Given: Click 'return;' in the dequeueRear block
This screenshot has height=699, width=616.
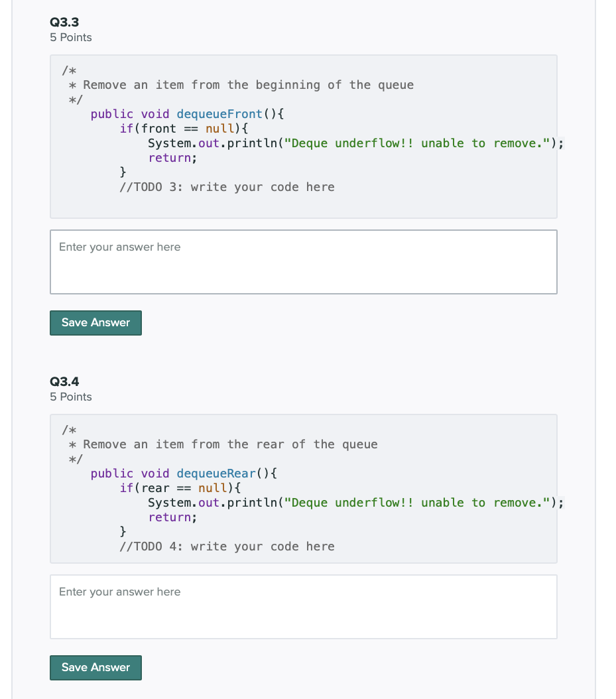Looking at the screenshot, I should pyautogui.click(x=172, y=517).
